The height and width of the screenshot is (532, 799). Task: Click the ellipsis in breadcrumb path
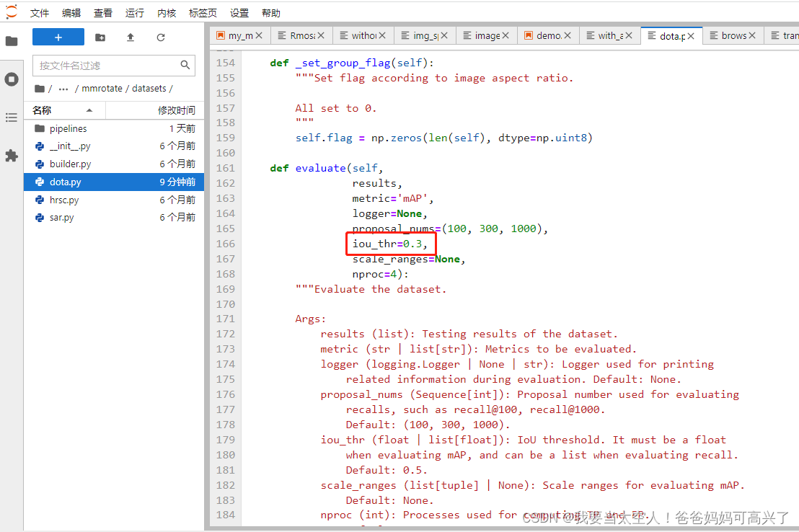pyautogui.click(x=63, y=89)
